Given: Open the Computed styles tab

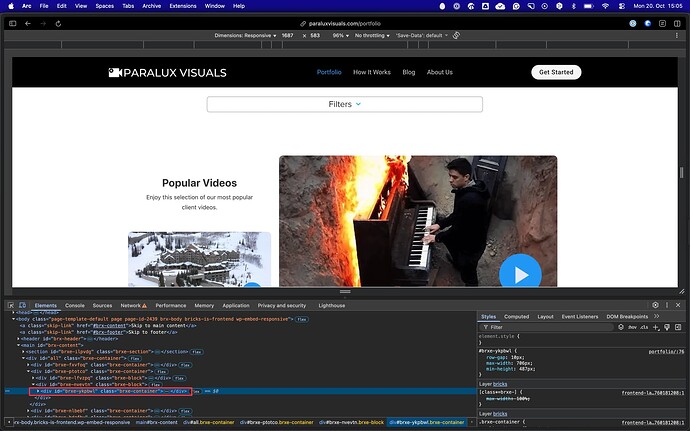Looking at the screenshot, I should pyautogui.click(x=516, y=316).
